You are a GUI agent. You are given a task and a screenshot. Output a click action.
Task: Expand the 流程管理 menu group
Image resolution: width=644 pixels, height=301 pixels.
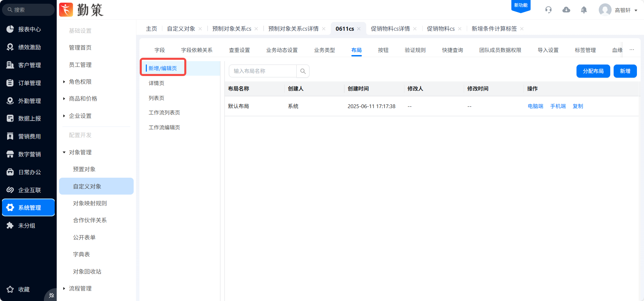point(80,289)
